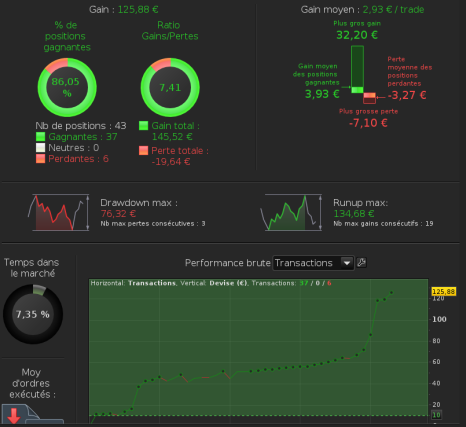
Task: Click the white Neutres legend swatch
Action: point(40,148)
